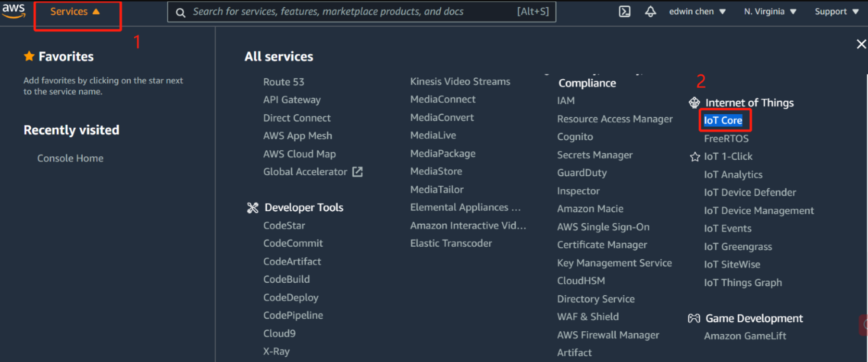868x362 pixels.
Task: Open Certificate Manager
Action: [x=602, y=245]
